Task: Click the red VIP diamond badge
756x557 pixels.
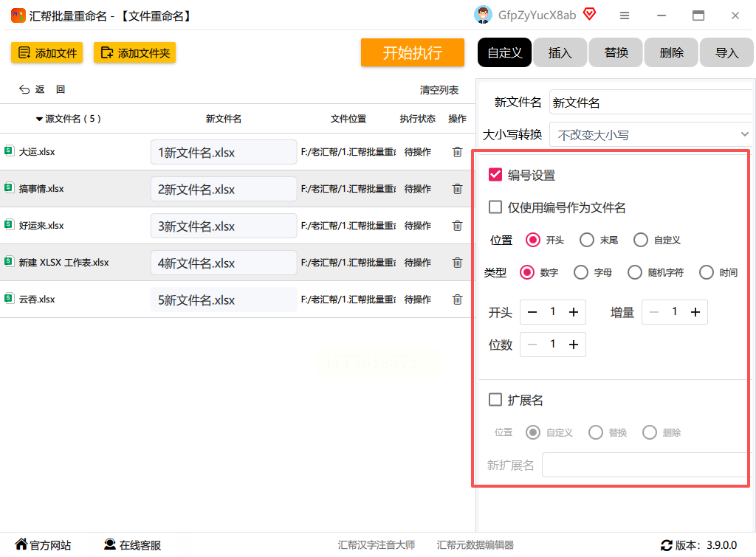Action: pyautogui.click(x=589, y=14)
